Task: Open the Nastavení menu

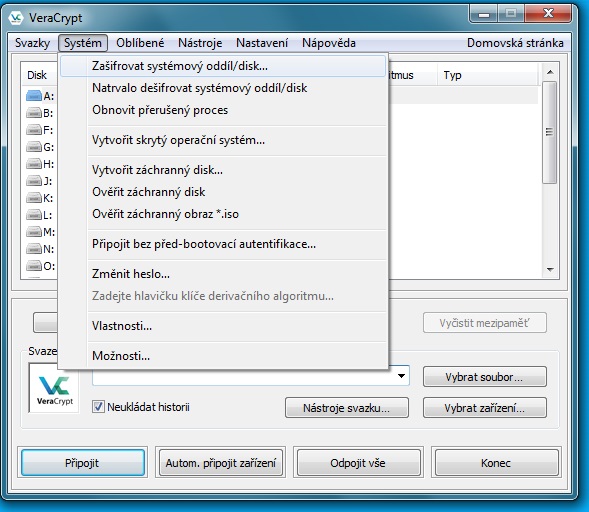Action: pyautogui.click(x=262, y=43)
